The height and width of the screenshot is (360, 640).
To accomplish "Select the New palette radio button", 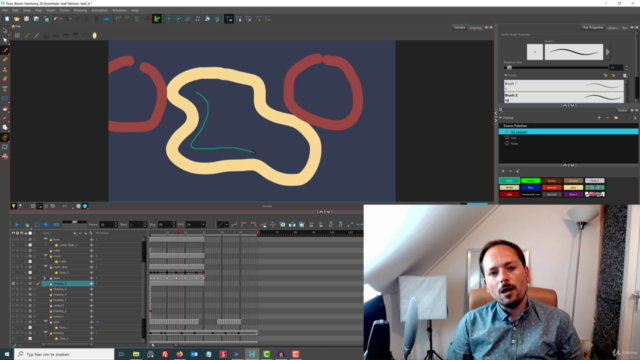I will pos(507,143).
